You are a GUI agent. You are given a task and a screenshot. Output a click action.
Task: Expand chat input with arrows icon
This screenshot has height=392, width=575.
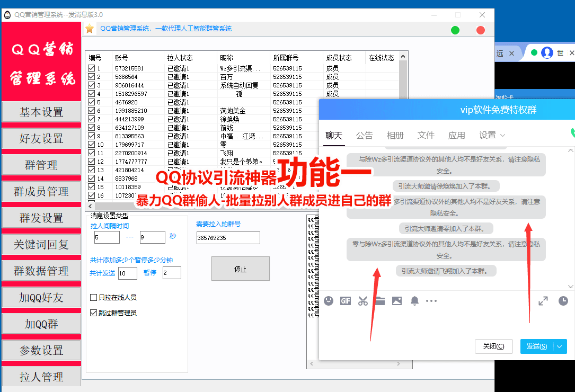pyautogui.click(x=543, y=301)
